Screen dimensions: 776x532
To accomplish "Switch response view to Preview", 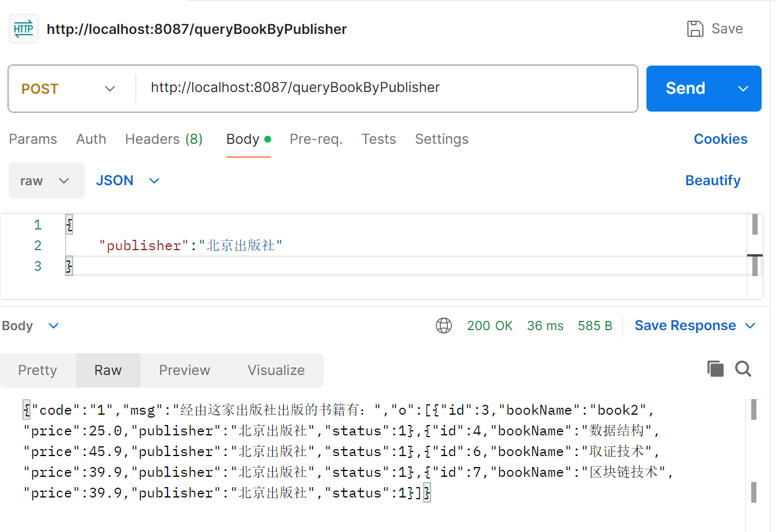I will click(185, 370).
